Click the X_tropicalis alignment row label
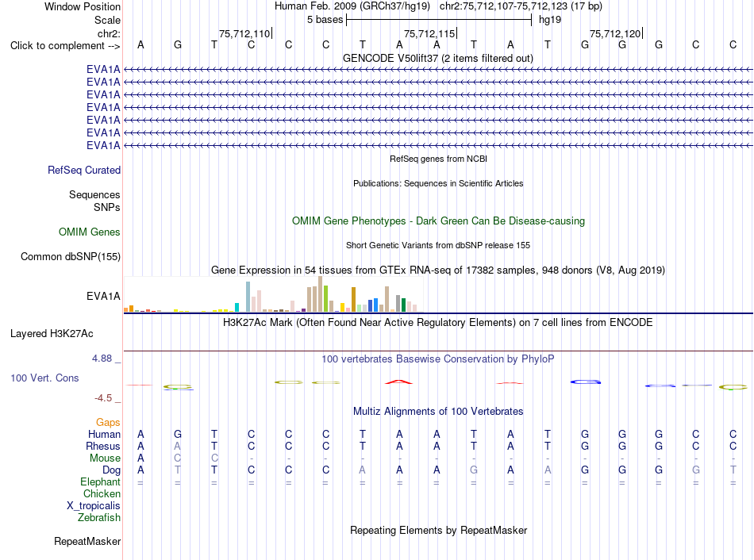The width and height of the screenshot is (754, 560). 94,506
